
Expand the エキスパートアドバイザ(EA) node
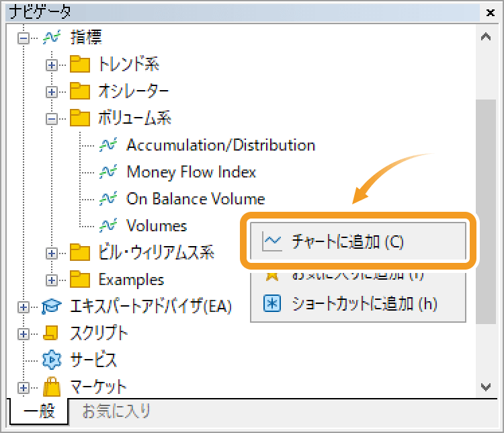(x=24, y=307)
